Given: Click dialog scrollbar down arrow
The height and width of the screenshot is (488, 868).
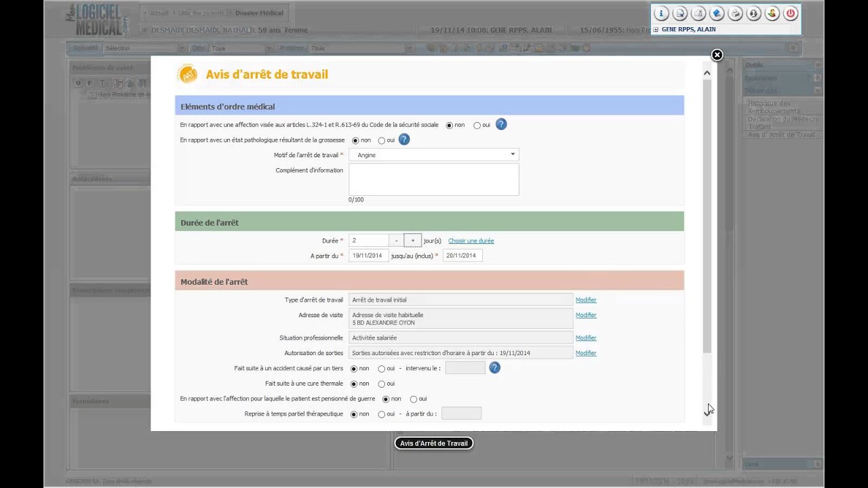Looking at the screenshot, I should tap(707, 412).
